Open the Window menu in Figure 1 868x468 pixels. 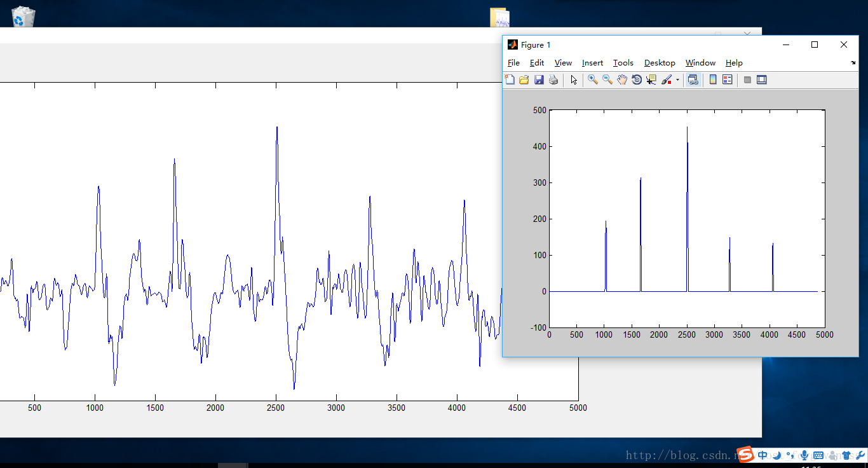coord(700,63)
